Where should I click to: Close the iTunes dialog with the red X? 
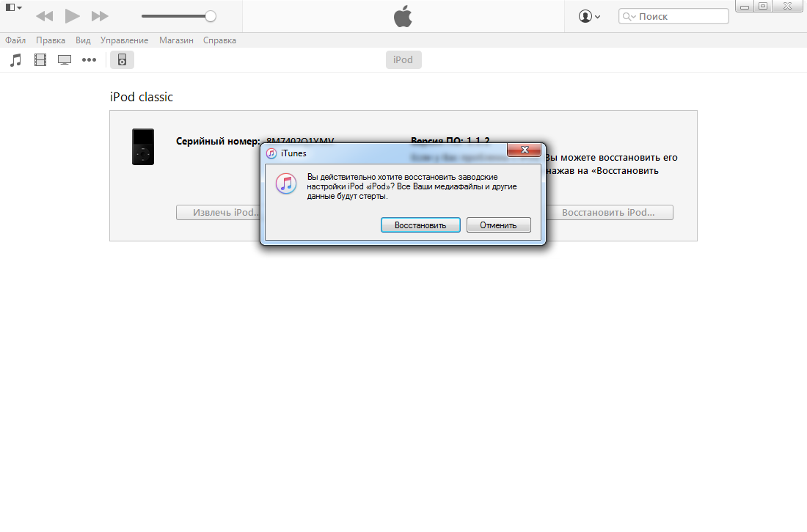pyautogui.click(x=525, y=150)
